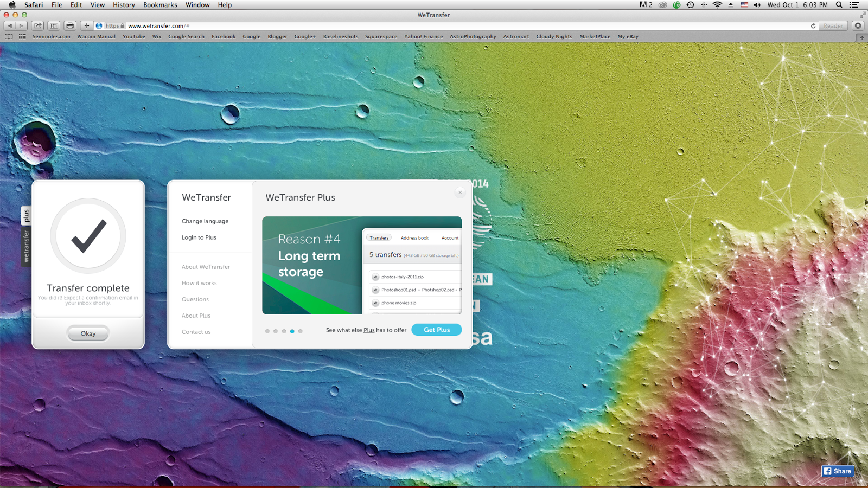Open the About Plus link
Image resolution: width=868 pixels, height=488 pixels.
click(x=196, y=316)
